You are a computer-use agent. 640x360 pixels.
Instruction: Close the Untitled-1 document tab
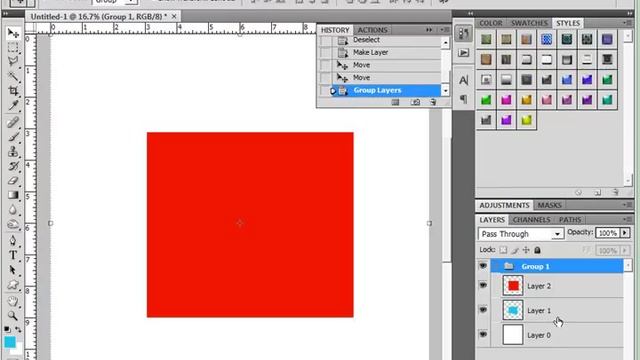pos(174,16)
